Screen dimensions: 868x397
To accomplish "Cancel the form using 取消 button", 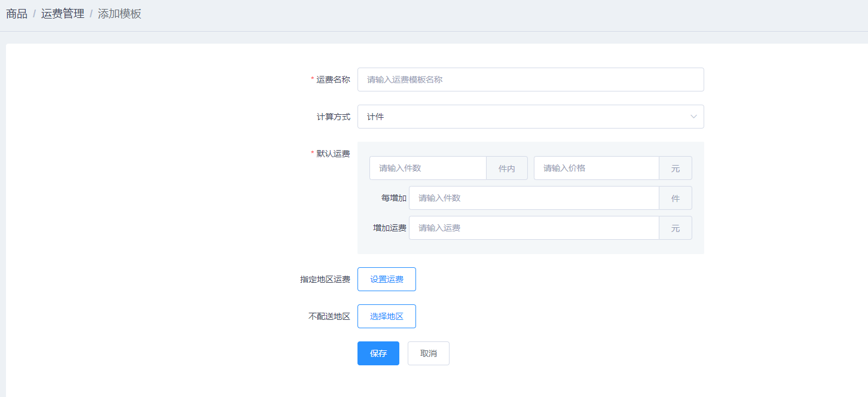I will pyautogui.click(x=429, y=353).
